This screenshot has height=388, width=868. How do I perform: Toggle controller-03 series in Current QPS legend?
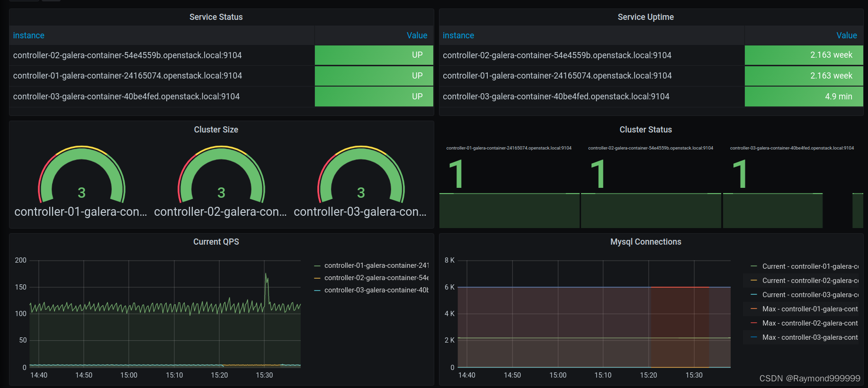pos(376,290)
